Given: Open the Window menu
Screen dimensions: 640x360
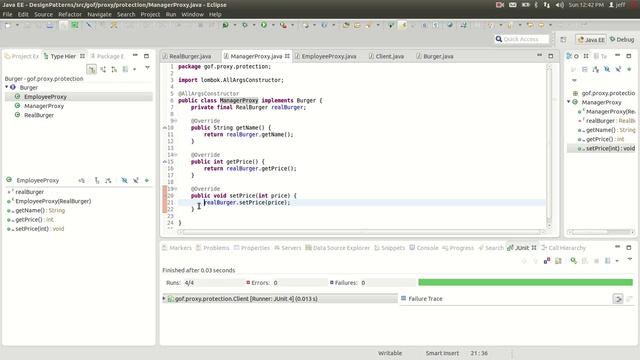Looking at the screenshot, I should coord(192,14).
